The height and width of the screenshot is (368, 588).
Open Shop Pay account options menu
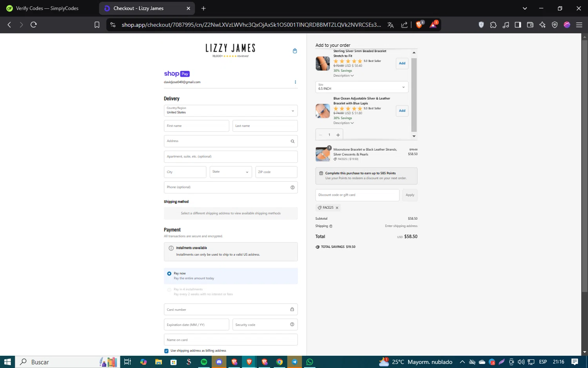coord(295,82)
